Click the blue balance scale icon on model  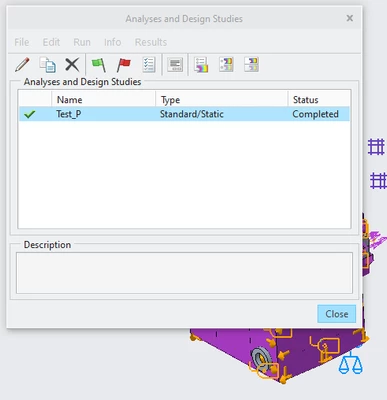[x=350, y=364]
